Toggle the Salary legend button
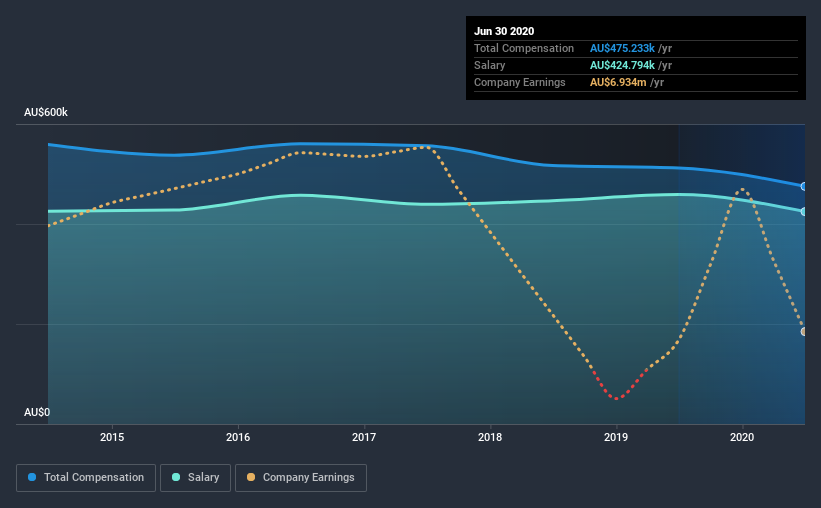 point(195,478)
